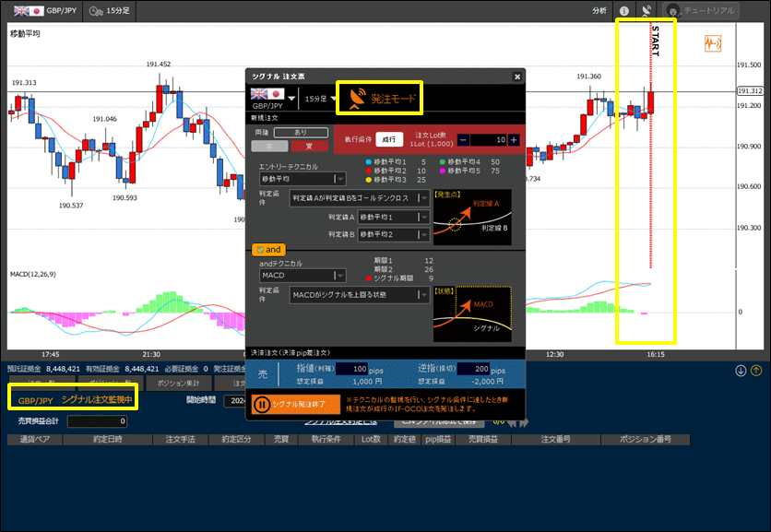Click the red 移動平均2 color dot
The width and height of the screenshot is (771, 532).
point(368,171)
